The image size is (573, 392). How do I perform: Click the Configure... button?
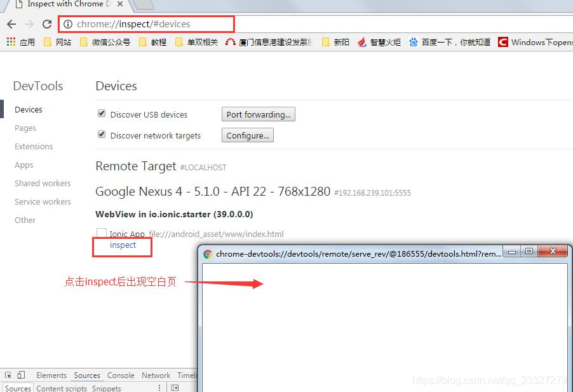coord(247,135)
